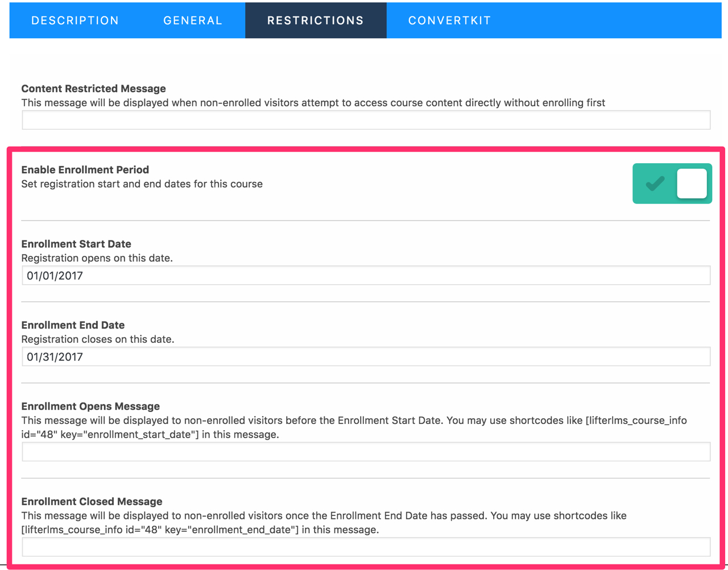Click 'Set registration start and end dates' description

tap(142, 184)
